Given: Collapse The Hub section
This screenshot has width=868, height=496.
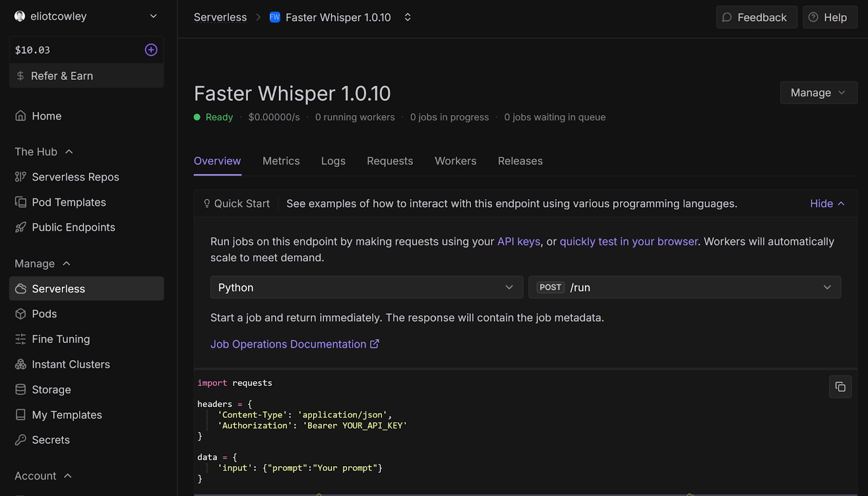Looking at the screenshot, I should coord(69,152).
